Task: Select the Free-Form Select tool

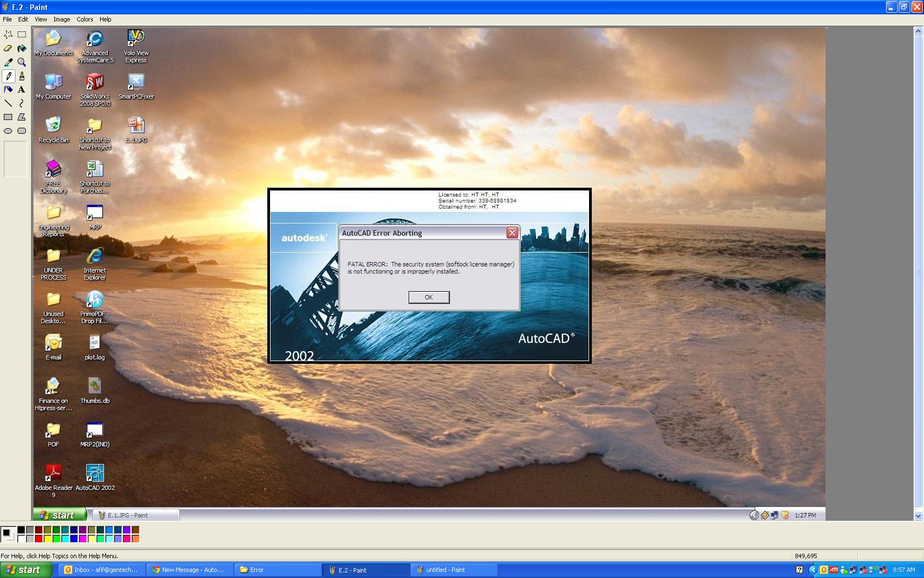Action: point(8,34)
